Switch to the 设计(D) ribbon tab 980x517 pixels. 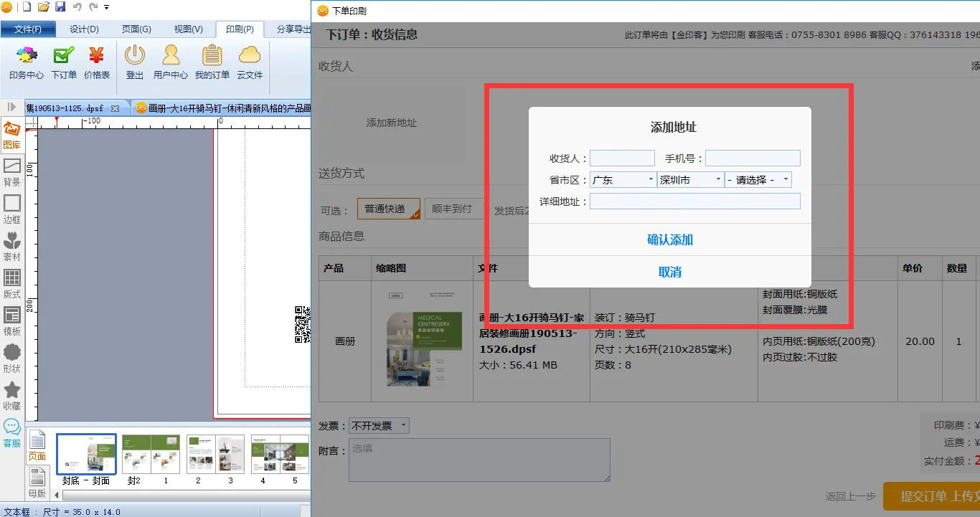pos(84,29)
